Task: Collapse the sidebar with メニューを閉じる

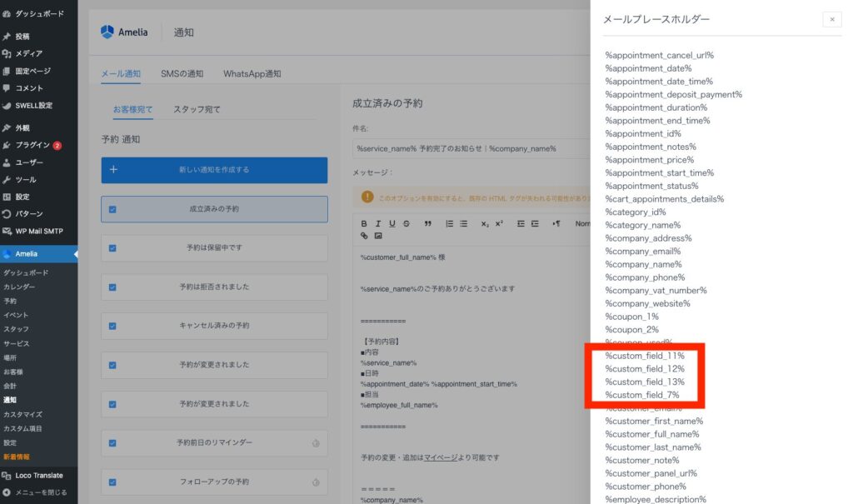Action: point(40,492)
